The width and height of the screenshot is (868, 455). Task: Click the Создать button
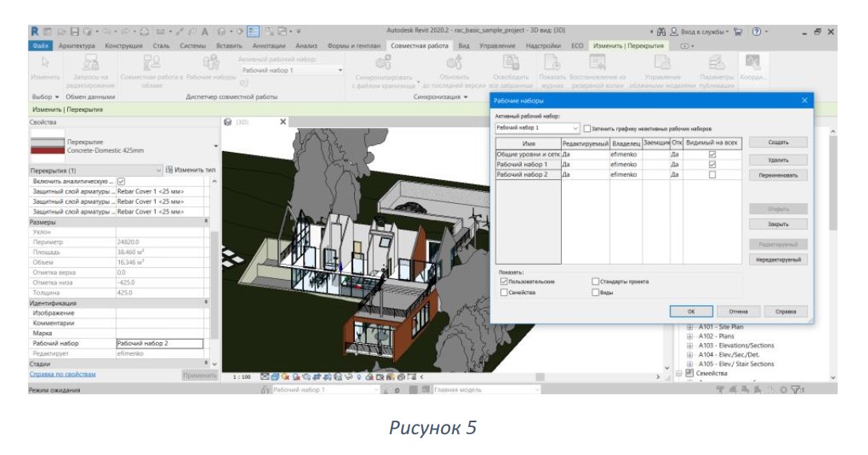point(778,143)
